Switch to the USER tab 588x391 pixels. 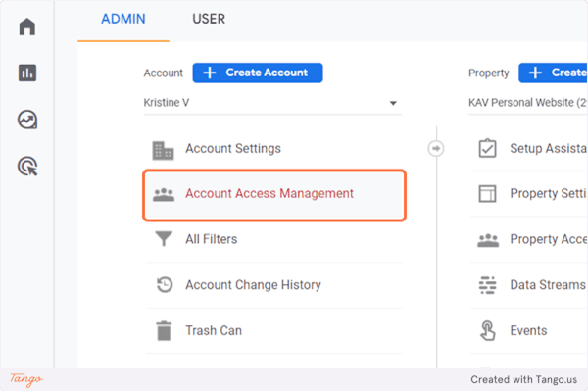click(209, 19)
